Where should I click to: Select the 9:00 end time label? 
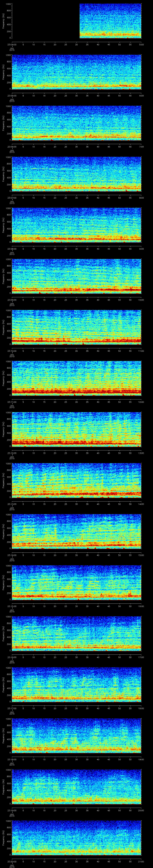141,249
